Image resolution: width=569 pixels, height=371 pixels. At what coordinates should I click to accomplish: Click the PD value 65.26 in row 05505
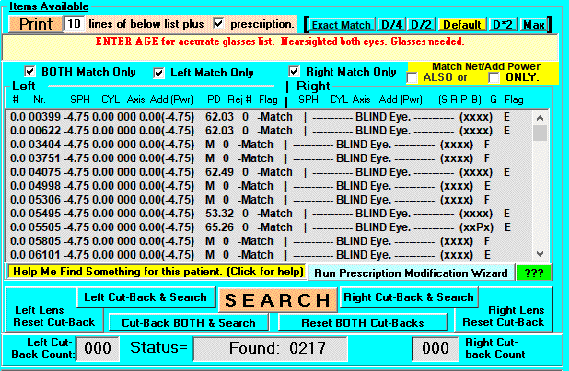[219, 227]
